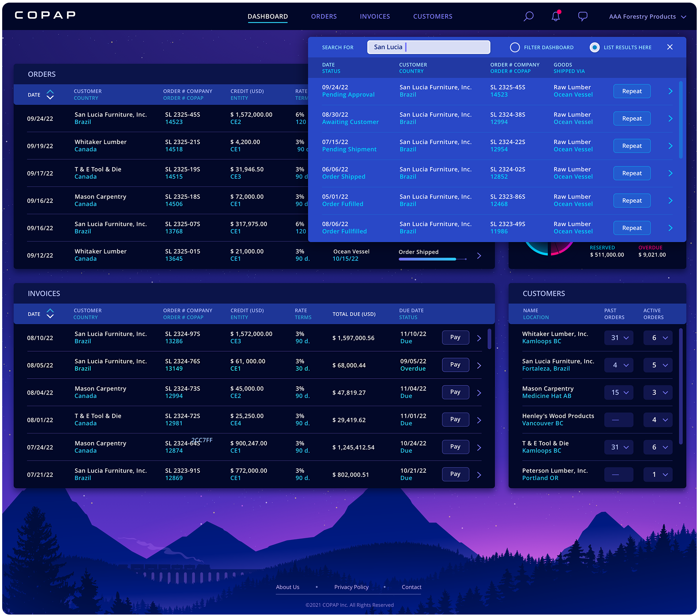Sort Invoices table by date arrows

[50, 314]
